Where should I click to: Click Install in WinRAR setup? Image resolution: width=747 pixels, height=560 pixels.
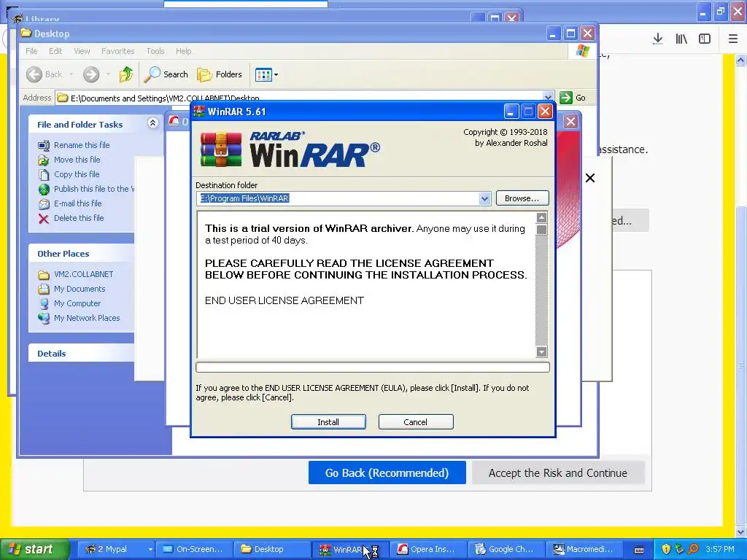pyautogui.click(x=328, y=422)
